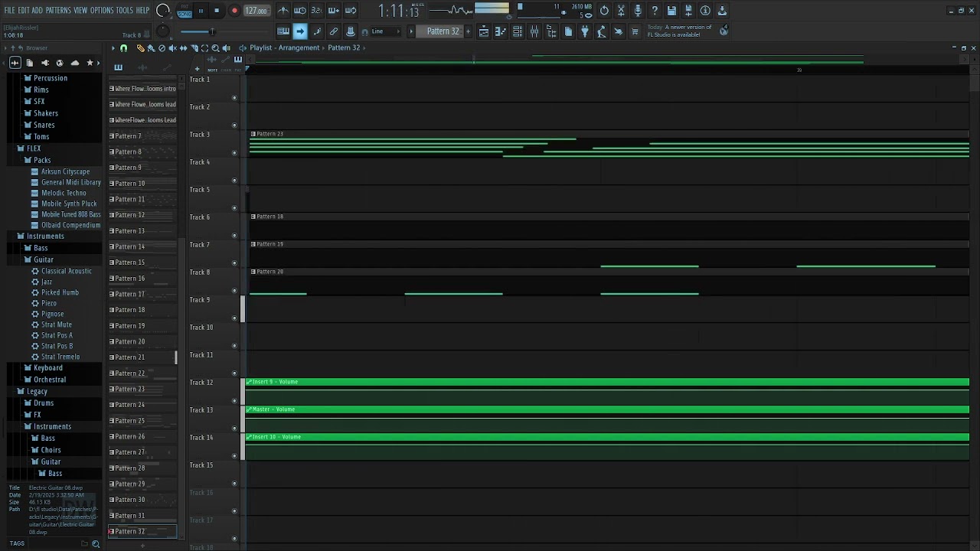Viewport: 980px width, 551px height.
Task: Open the project info icon
Action: [705, 11]
